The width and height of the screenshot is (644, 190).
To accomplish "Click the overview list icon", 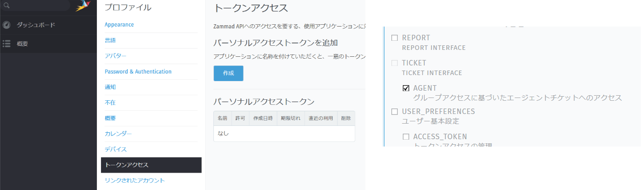I will (x=6, y=44).
